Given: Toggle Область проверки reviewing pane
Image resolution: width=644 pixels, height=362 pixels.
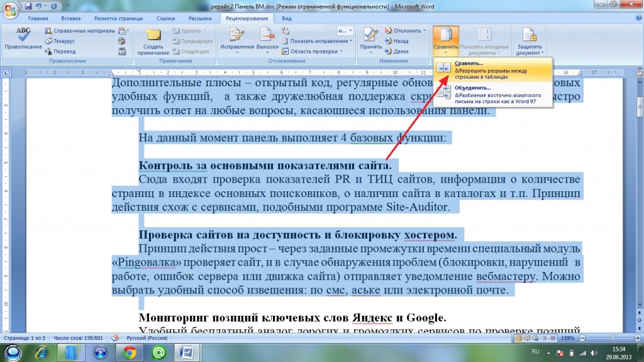Looking at the screenshot, I should click(x=310, y=52).
